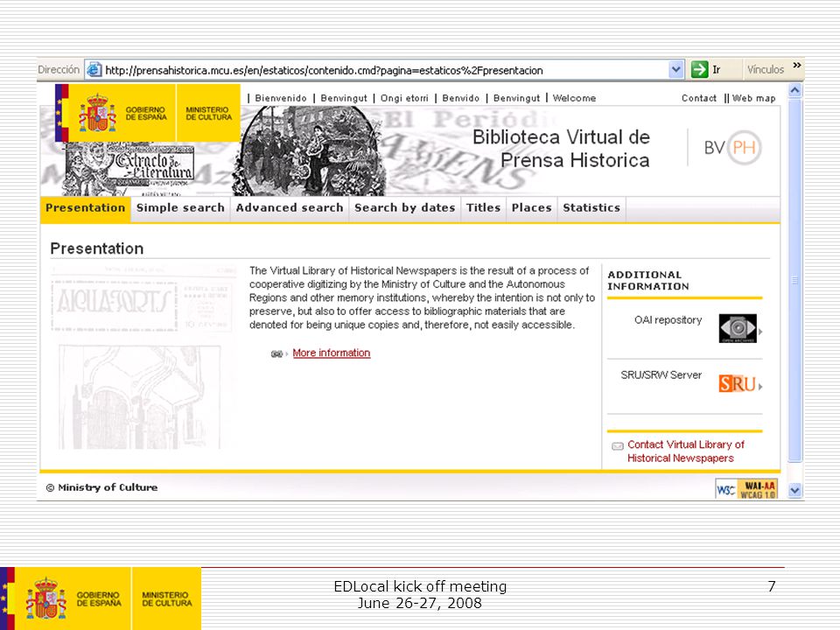The width and height of the screenshot is (840, 630).
Task: Click the Gobierno de España logo in site header
Action: click(122, 113)
